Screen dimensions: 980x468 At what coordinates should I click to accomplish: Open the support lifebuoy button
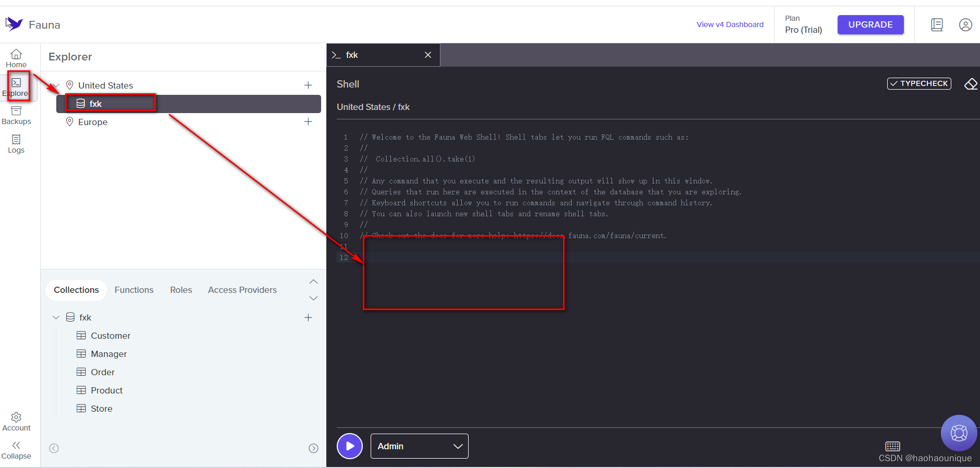[x=959, y=433]
